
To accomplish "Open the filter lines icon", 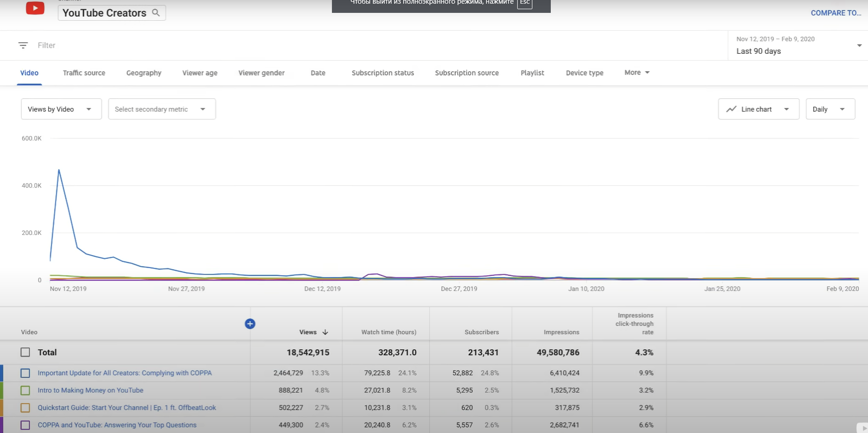I will (x=23, y=45).
